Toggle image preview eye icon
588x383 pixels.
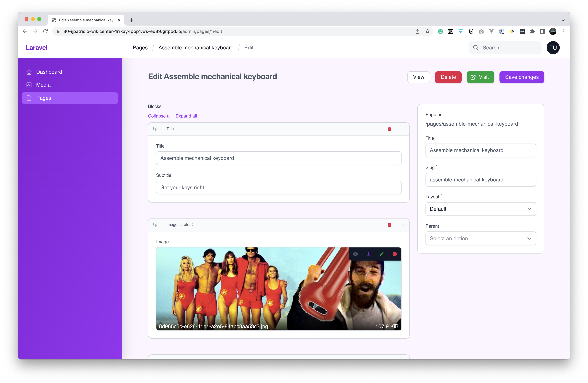355,254
